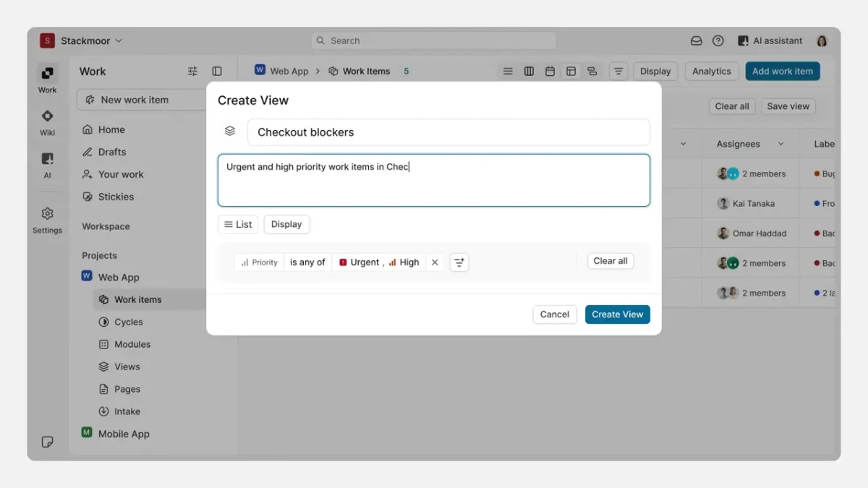Open the inbox icon in the top bar

(696, 41)
